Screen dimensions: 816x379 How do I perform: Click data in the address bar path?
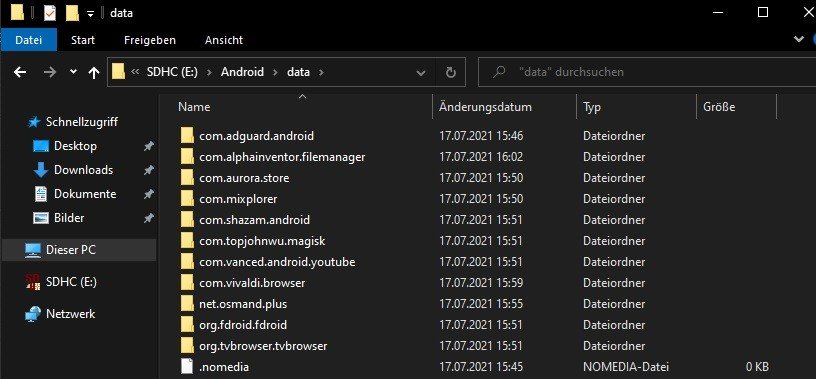(298, 72)
